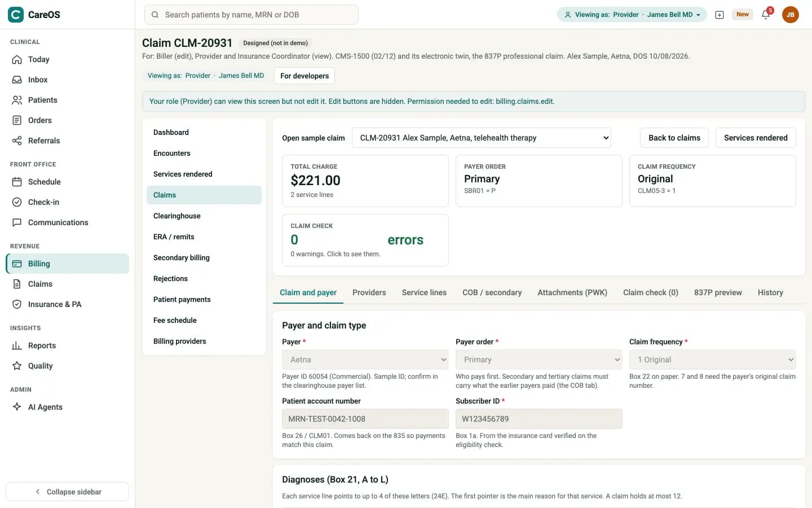Open sidebar Claims via document icon
Image resolution: width=812 pixels, height=508 pixels.
[x=17, y=284]
